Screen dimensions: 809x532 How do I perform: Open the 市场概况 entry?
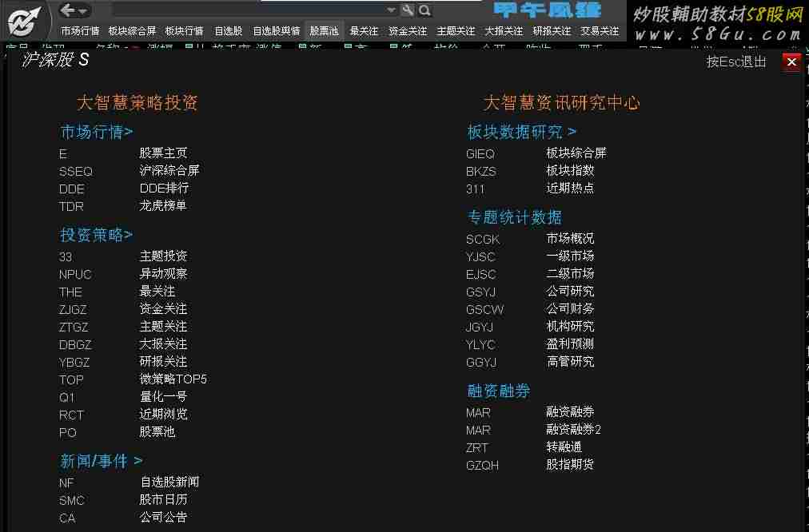570,239
